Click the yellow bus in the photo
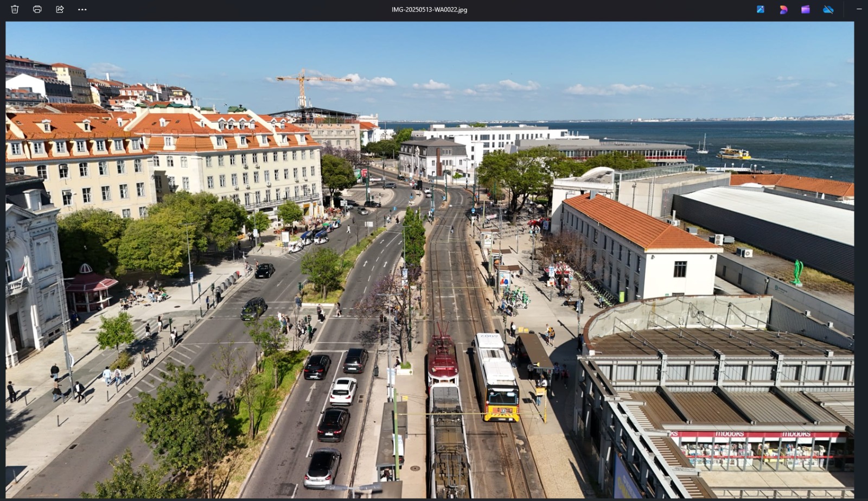868x501 pixels. click(x=494, y=378)
